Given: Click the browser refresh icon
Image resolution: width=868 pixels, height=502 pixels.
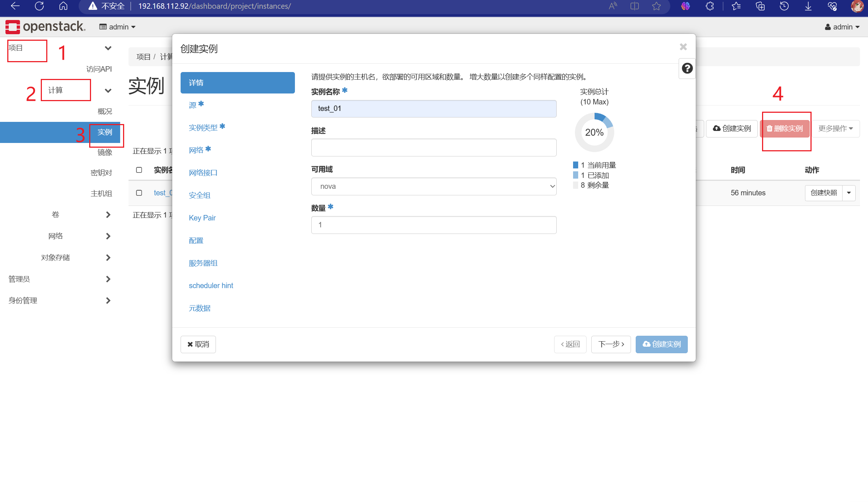Looking at the screenshot, I should point(39,6).
